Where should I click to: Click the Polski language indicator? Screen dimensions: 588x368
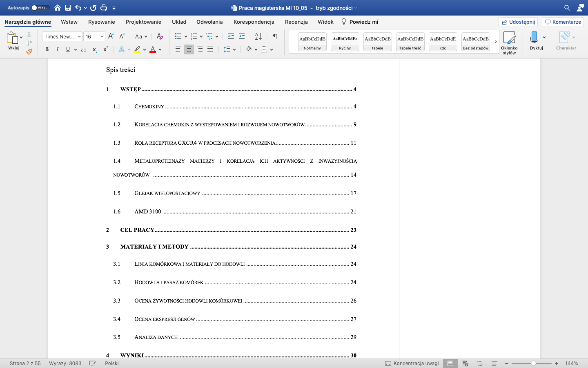pyautogui.click(x=112, y=363)
